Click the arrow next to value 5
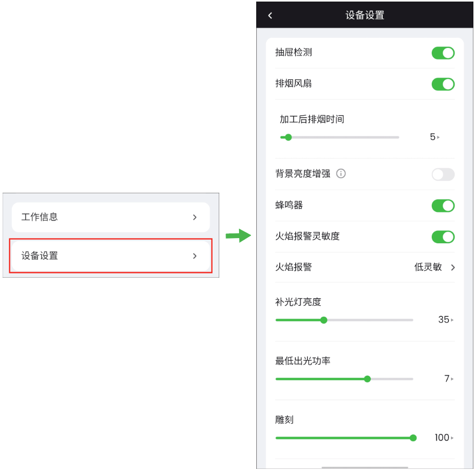The width and height of the screenshot is (476, 472). pyautogui.click(x=439, y=138)
